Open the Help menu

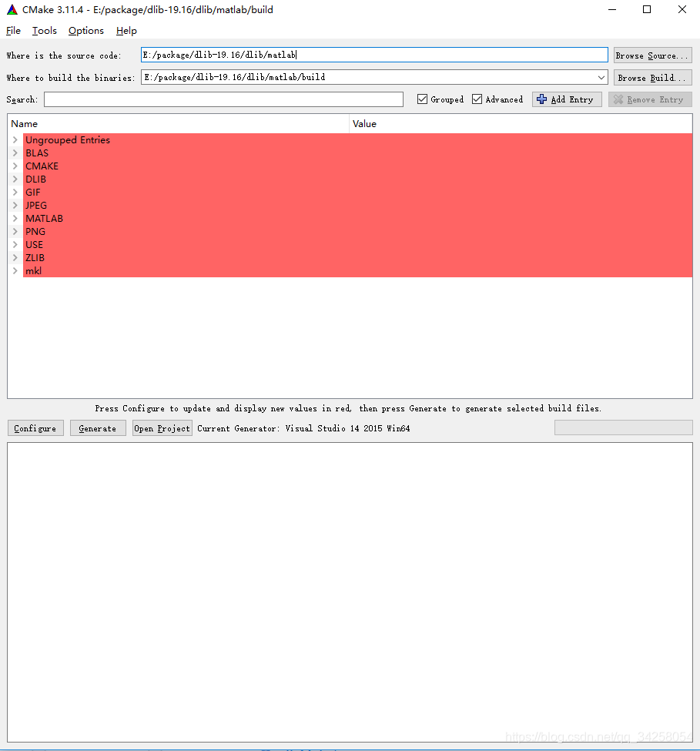[126, 31]
